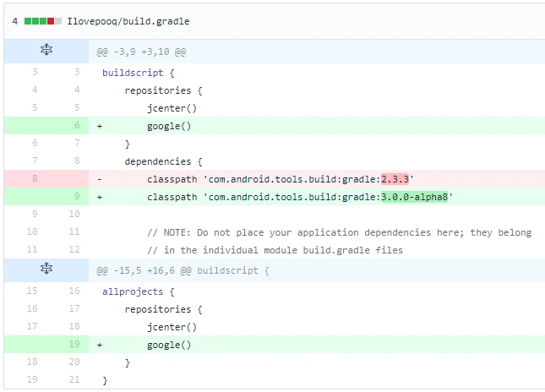545x392 pixels.
Task: Click the hunk header @@ -3,9 +3,10 @@
Action: (x=141, y=52)
